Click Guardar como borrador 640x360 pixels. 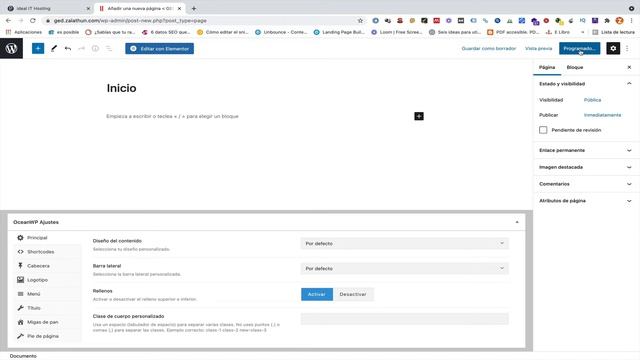click(x=489, y=49)
